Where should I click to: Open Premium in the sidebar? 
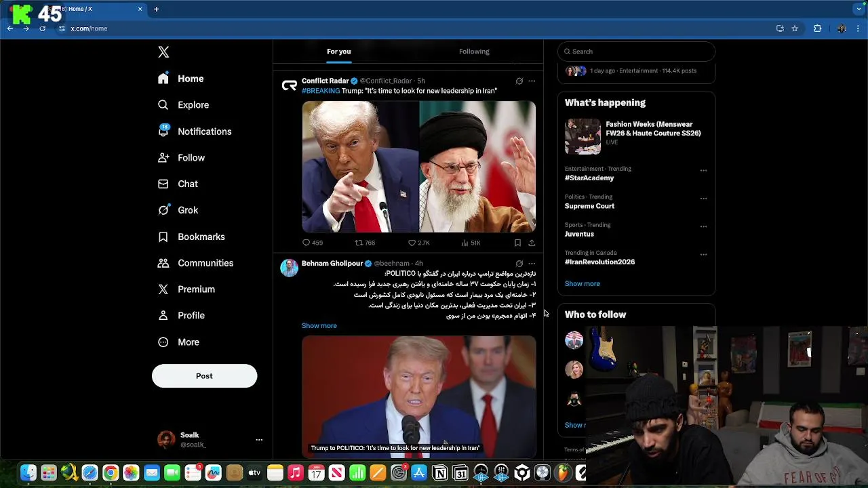tap(186, 289)
